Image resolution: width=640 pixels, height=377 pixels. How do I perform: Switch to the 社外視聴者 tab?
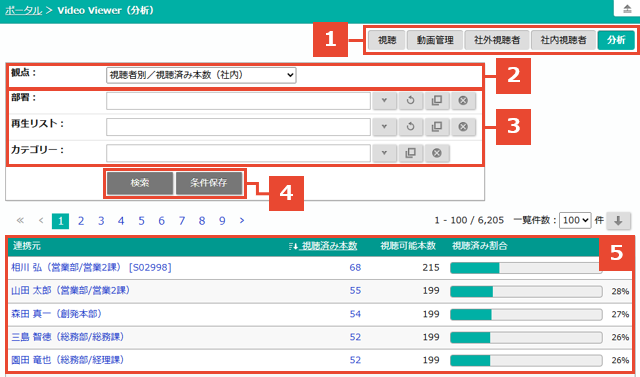[497, 40]
